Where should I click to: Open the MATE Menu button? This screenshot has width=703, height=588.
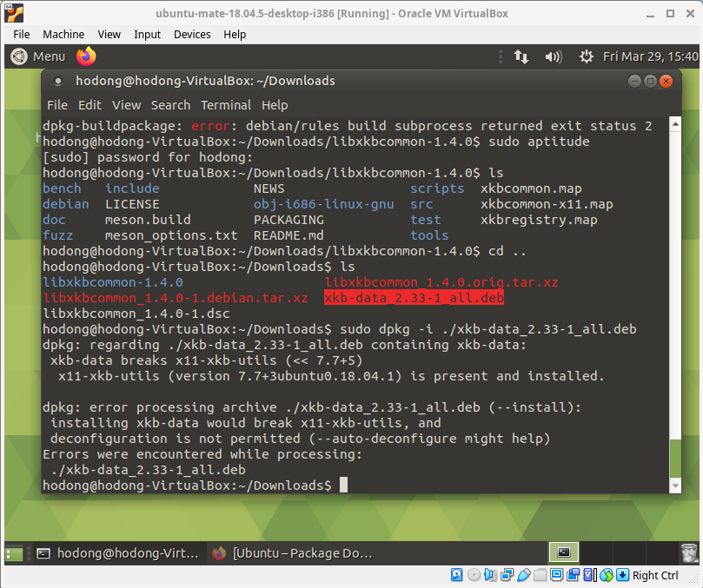[38, 56]
